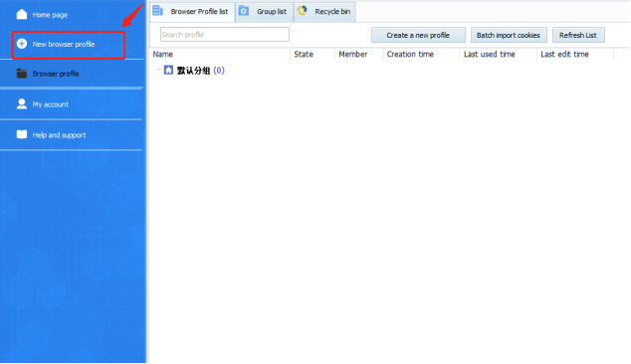Open the Home page house icon

click(x=22, y=14)
